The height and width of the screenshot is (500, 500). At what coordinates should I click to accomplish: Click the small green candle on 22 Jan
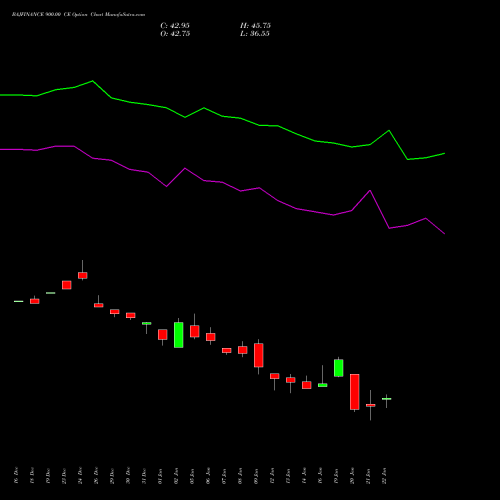pyautogui.click(x=387, y=399)
